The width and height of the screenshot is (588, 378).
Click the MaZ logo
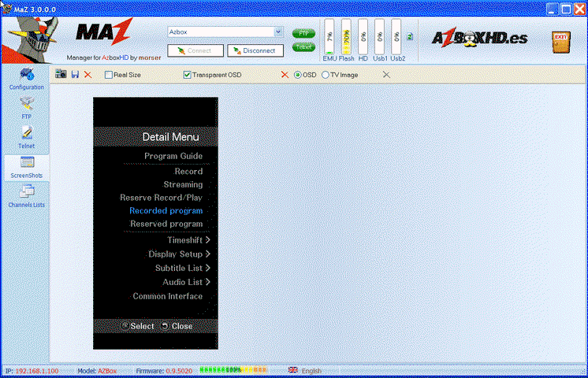click(x=104, y=31)
